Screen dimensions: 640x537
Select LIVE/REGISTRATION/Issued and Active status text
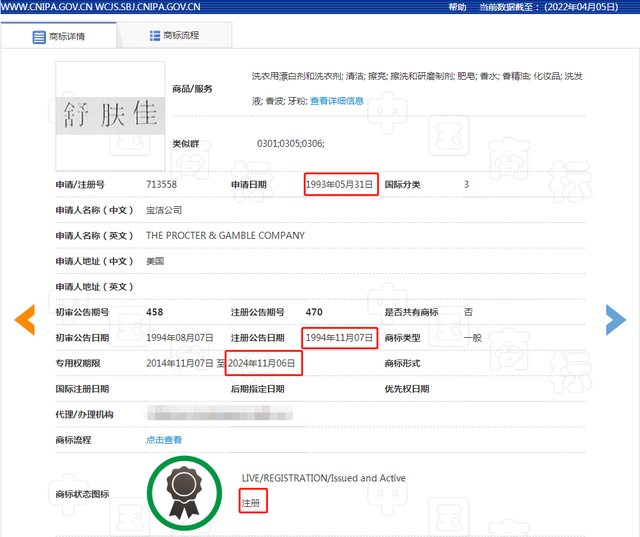click(324, 478)
